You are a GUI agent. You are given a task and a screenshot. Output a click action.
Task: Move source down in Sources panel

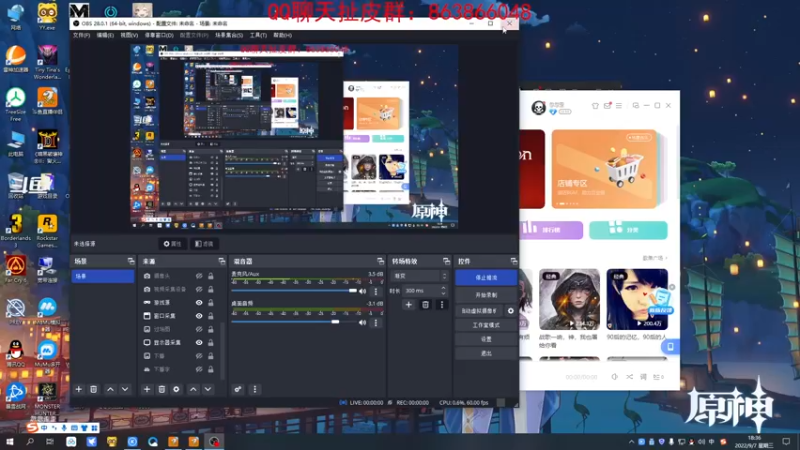click(208, 389)
